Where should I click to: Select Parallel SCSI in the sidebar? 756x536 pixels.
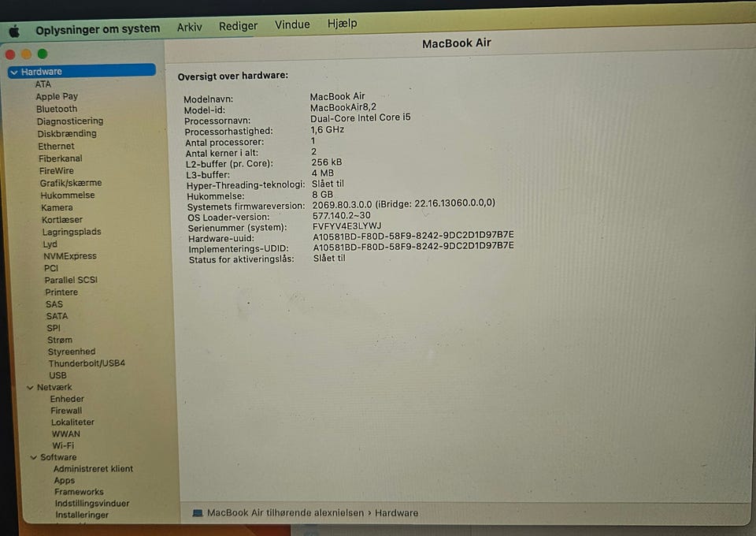(71, 280)
